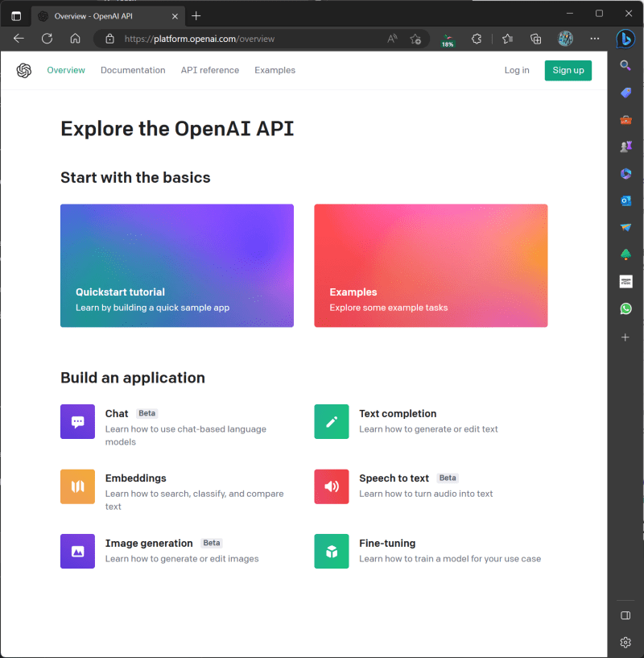Open the Chat guide purple icon
This screenshot has height=658, width=644.
tap(77, 422)
